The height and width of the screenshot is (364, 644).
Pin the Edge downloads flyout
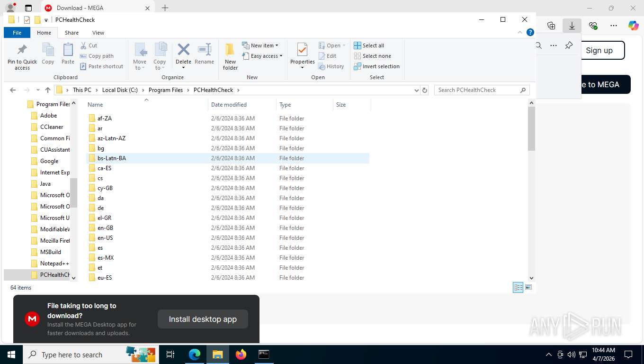569,45
